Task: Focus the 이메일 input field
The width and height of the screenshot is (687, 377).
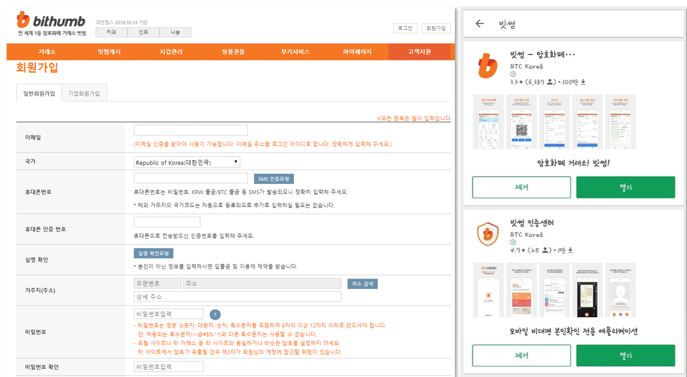Action: [191, 130]
